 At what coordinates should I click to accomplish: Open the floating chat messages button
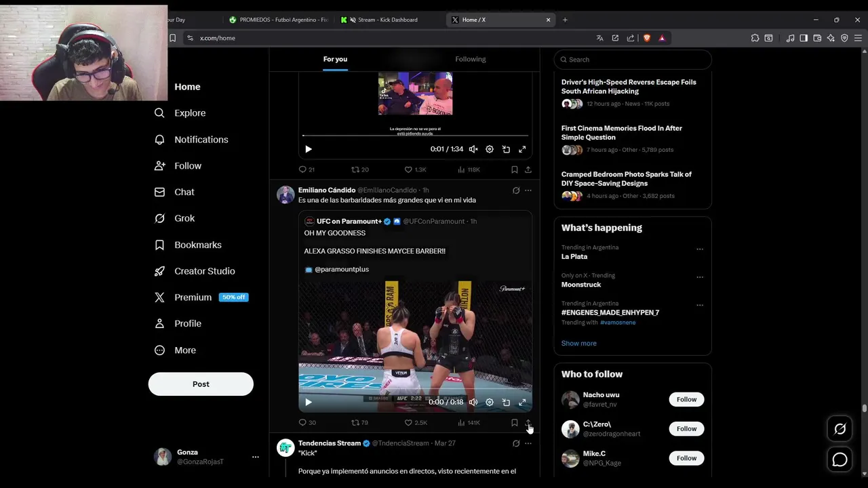coord(840,460)
